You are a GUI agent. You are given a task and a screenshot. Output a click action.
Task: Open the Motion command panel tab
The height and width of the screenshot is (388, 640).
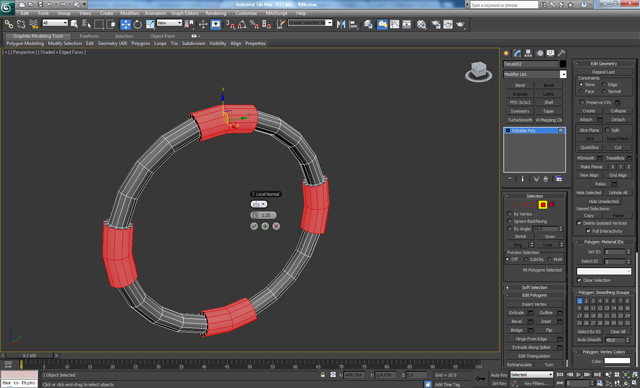540,53
